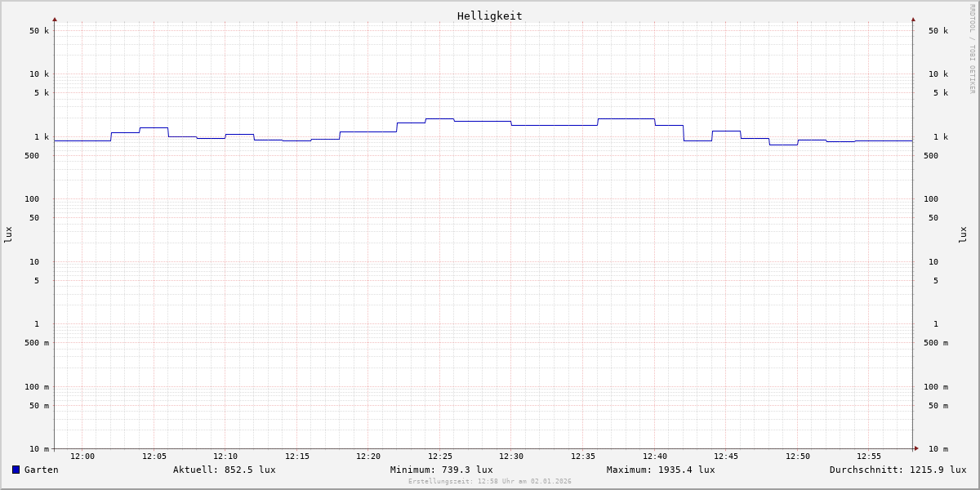This screenshot has height=490, width=980.
Task: Click the red arrow atop the right axis
Action: click(913, 19)
